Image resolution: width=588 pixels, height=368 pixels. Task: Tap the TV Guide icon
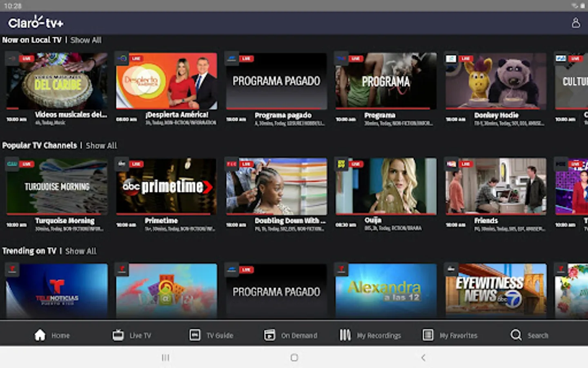pos(195,335)
